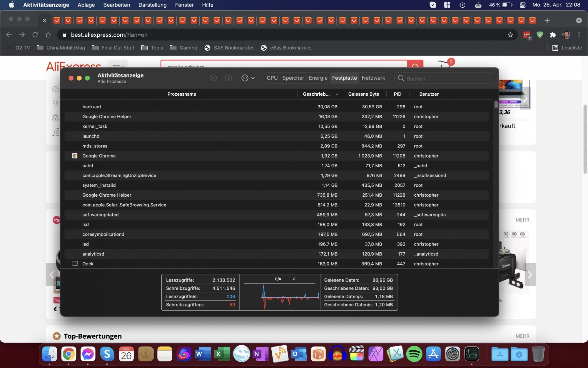
Task: Open Control Center in menu bar
Action: 522,5
